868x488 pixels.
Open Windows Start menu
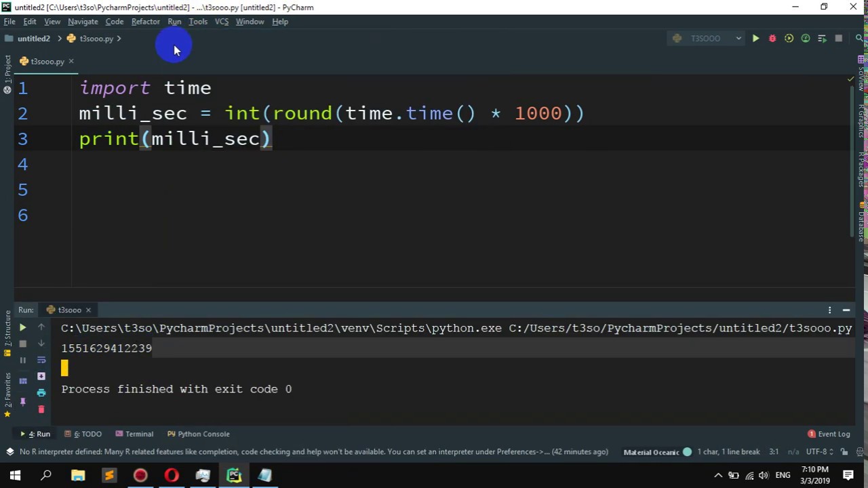pos(15,475)
